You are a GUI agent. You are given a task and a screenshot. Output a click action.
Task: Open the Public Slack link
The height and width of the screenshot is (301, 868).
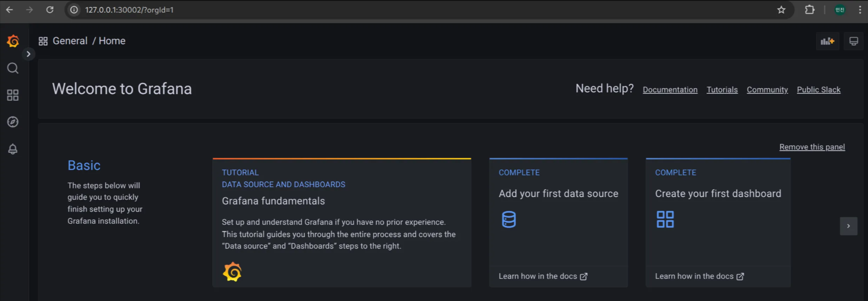(819, 90)
